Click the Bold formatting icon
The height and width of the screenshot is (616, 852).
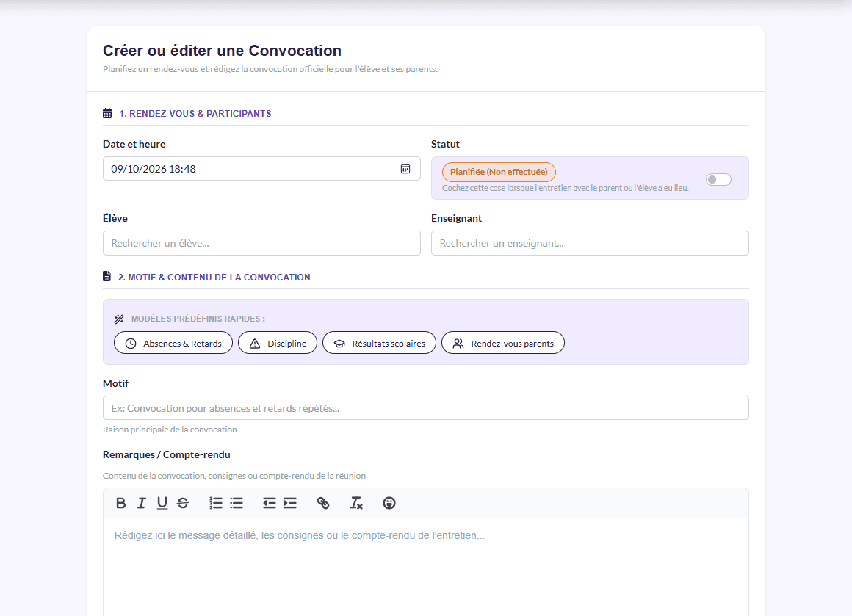coord(120,503)
